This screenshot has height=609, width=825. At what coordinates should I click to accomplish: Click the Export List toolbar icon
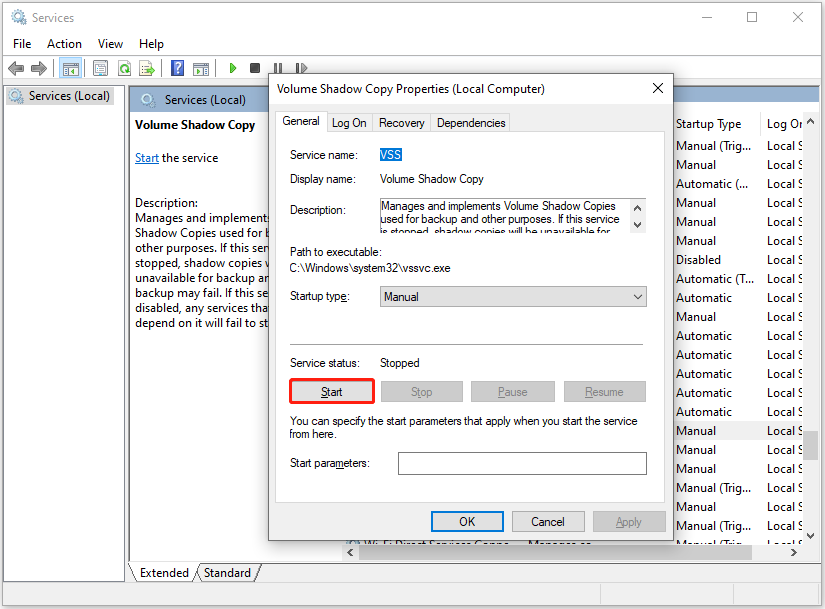pos(146,68)
